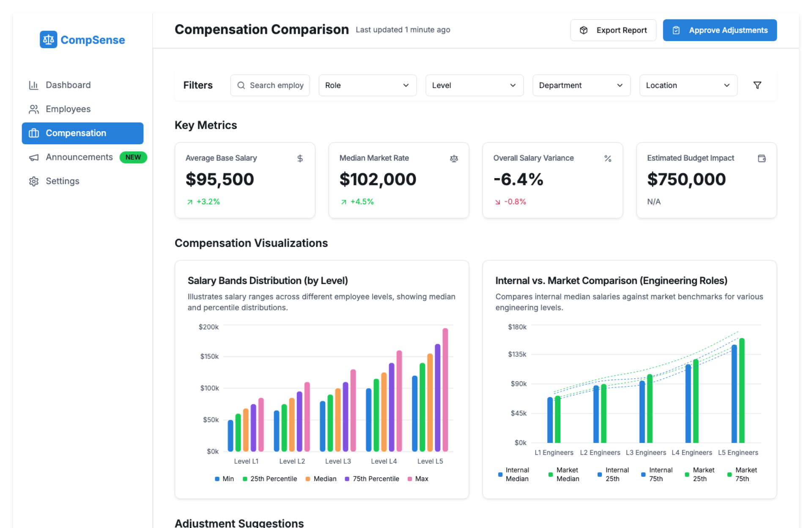812x528 pixels.
Task: Click percent icon on Overall Salary Variance card
Action: 608,158
